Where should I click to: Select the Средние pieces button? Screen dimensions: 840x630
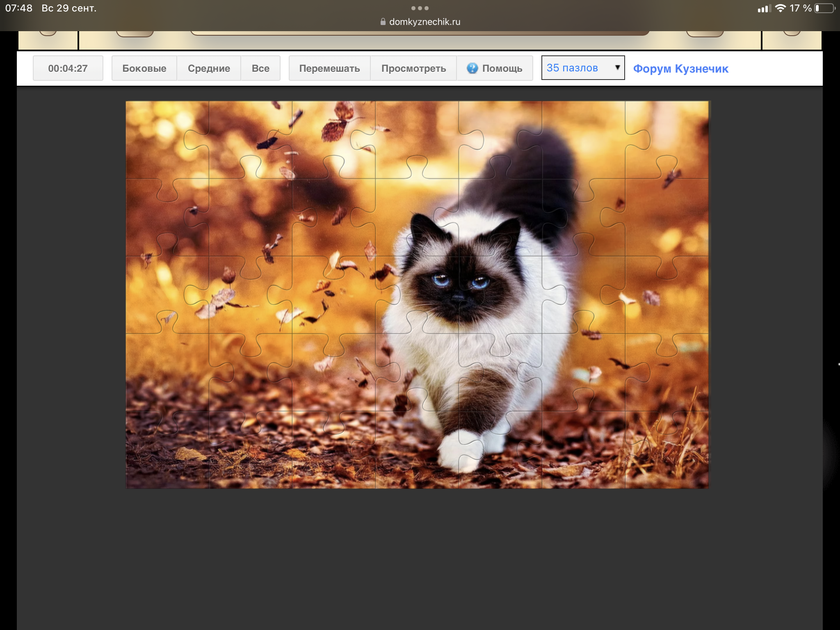pyautogui.click(x=209, y=68)
